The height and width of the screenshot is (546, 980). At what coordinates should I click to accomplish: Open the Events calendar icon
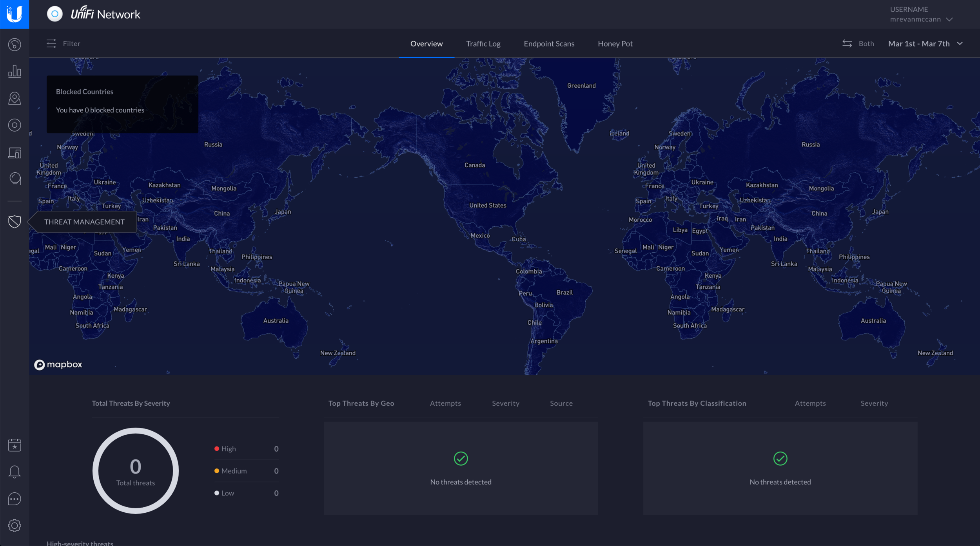pos(15,445)
